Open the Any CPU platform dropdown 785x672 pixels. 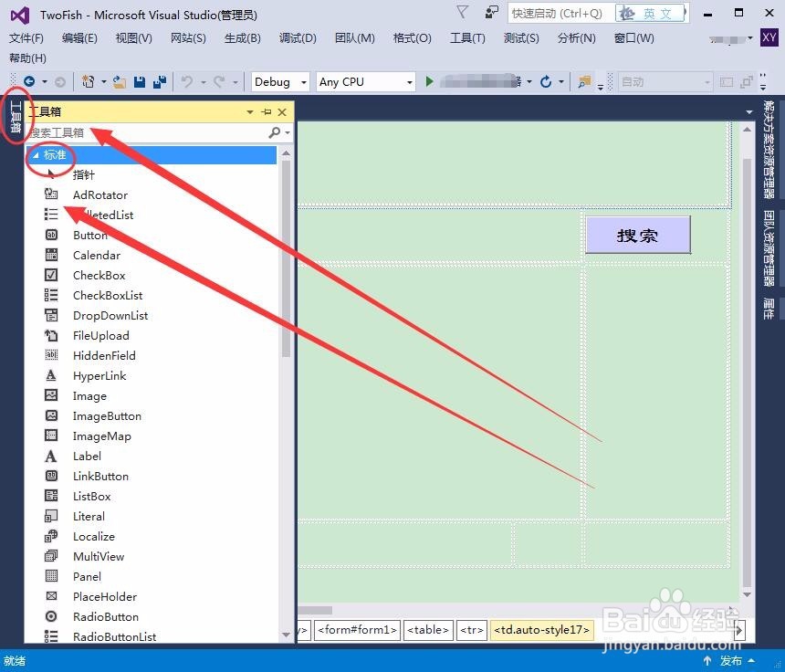(410, 82)
